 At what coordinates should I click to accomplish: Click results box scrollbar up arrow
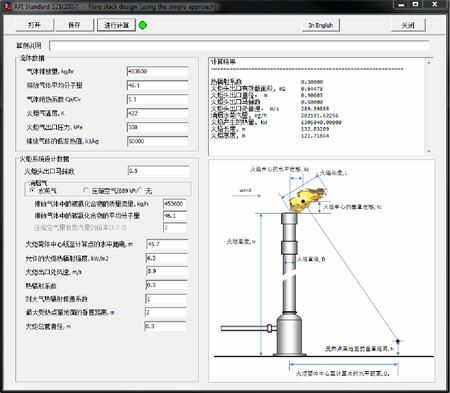[429, 63]
